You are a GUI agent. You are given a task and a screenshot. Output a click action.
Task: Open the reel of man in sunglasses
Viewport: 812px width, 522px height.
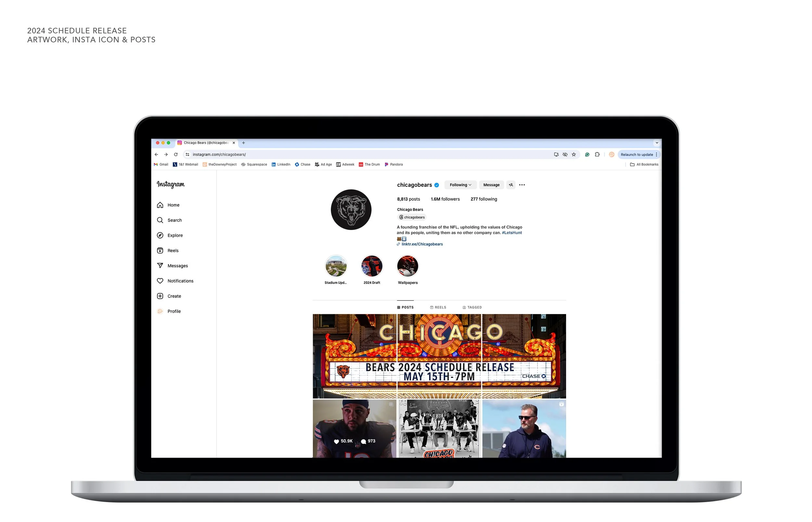(x=524, y=429)
